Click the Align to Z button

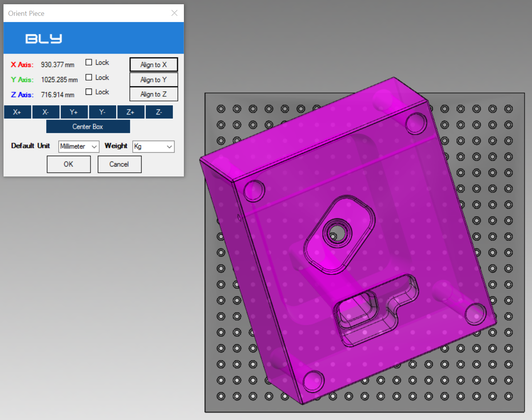tap(153, 94)
